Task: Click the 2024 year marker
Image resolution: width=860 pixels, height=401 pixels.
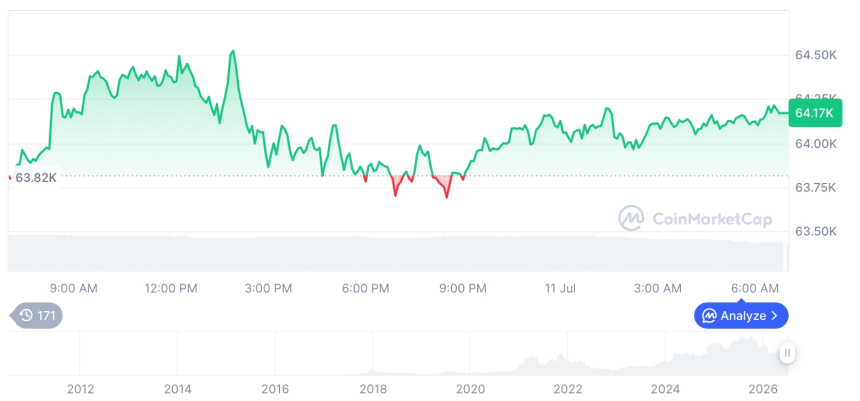Action: pyautogui.click(x=665, y=389)
